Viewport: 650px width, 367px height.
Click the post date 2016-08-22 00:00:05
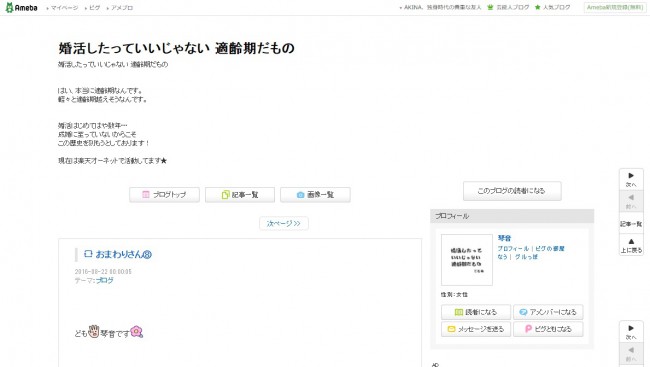pyautogui.click(x=103, y=272)
